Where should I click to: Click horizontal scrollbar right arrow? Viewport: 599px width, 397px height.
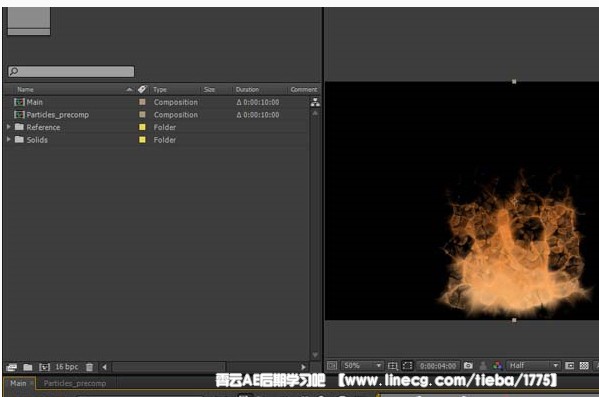[304, 367]
